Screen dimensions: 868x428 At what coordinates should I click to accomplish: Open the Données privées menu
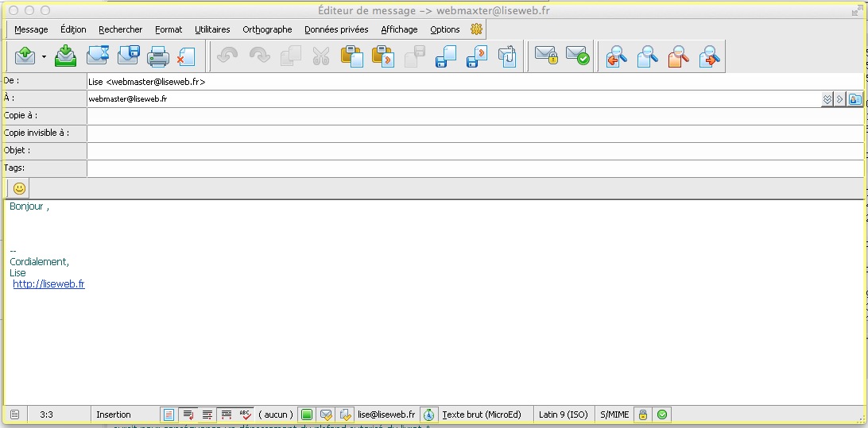[336, 29]
